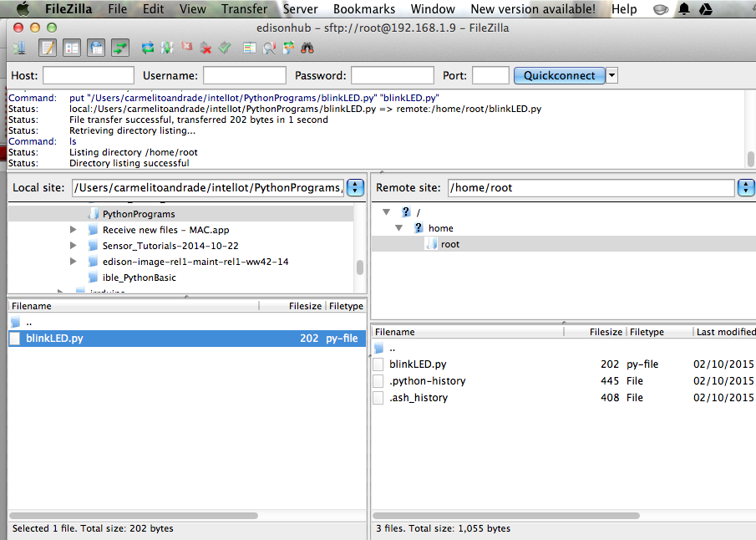This screenshot has width=756, height=540.
Task: Select PythonPrograms folder in local tree
Action: (x=139, y=214)
